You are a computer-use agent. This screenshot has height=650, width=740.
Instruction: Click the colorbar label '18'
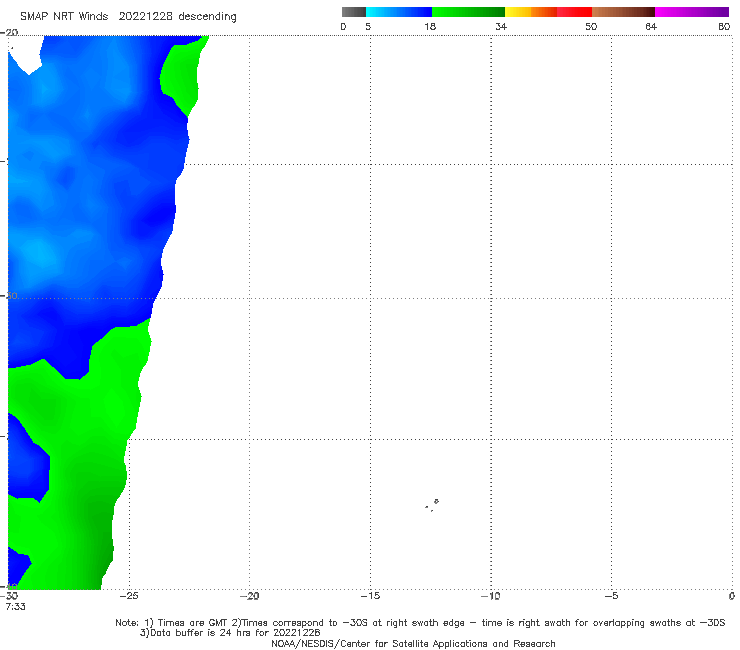click(430, 26)
